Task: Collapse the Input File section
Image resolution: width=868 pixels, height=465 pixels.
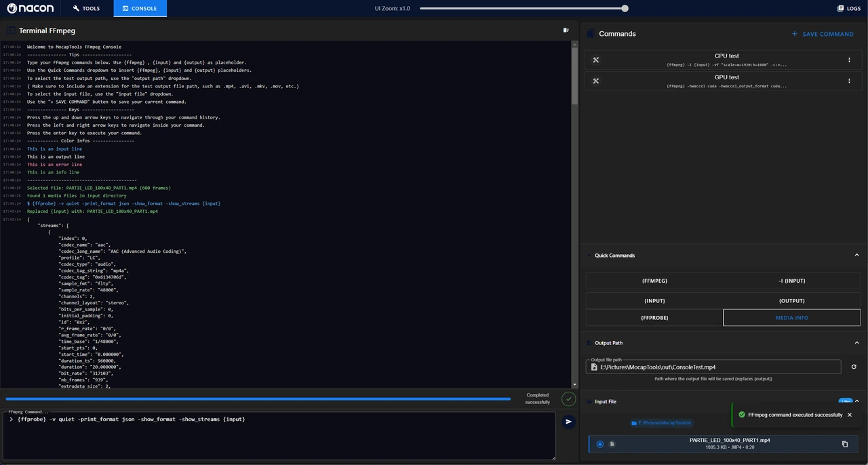Action: tap(856, 401)
